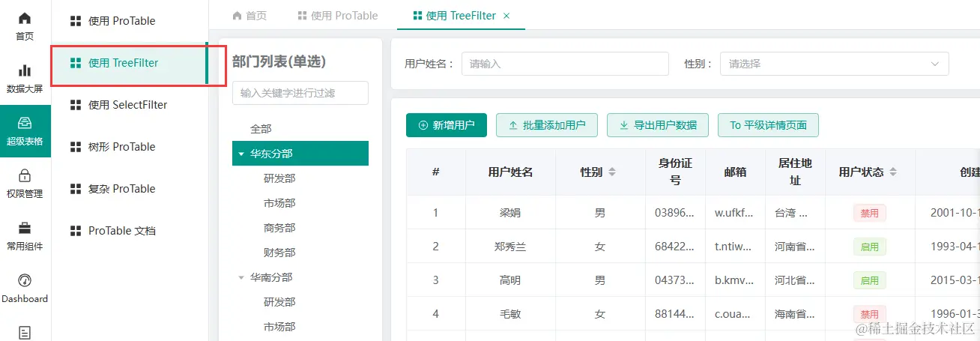Open ProTable 文档 menu item
This screenshot has height=341, width=980.
point(130,231)
